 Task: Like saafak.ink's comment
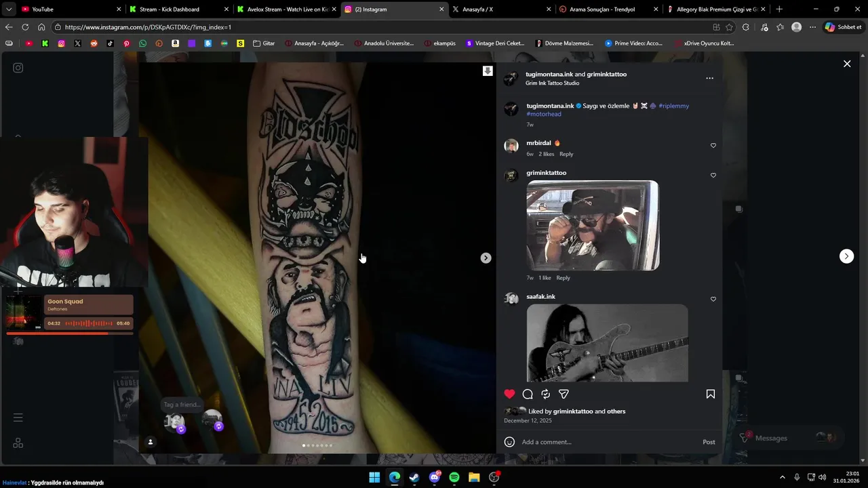coord(713,299)
